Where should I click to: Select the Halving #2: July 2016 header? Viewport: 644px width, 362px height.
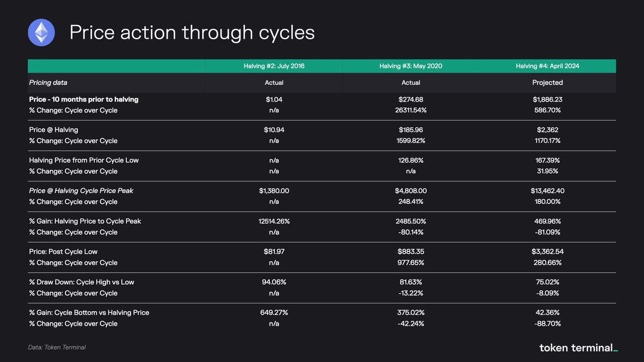pyautogui.click(x=274, y=67)
